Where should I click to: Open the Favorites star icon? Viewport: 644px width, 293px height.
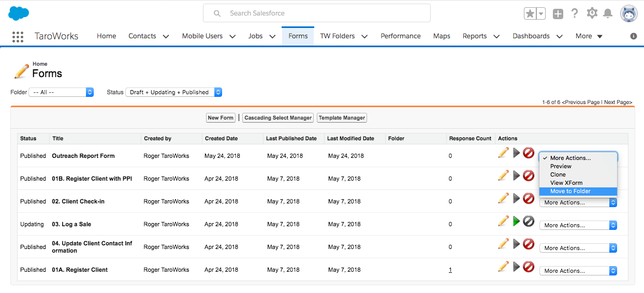tap(530, 14)
